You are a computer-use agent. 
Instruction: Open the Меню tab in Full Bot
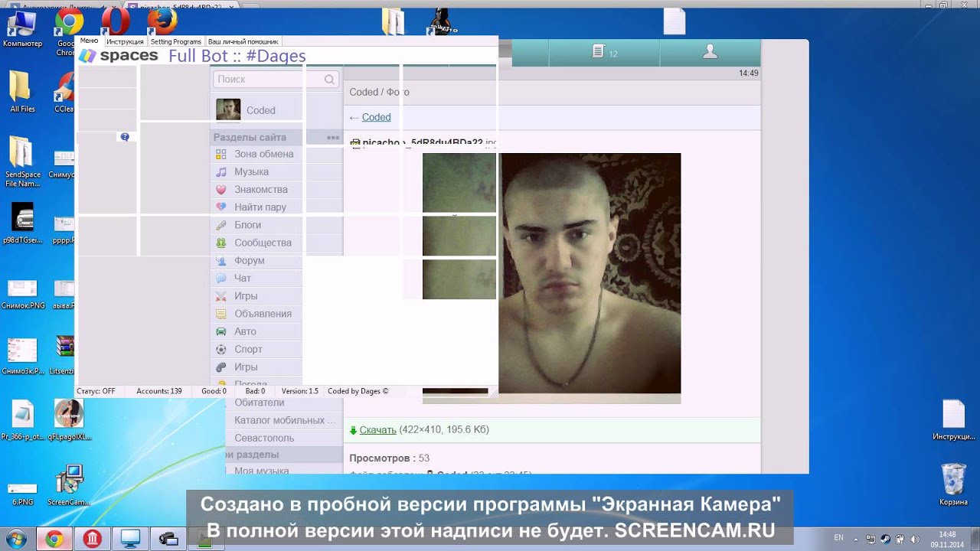pyautogui.click(x=89, y=41)
